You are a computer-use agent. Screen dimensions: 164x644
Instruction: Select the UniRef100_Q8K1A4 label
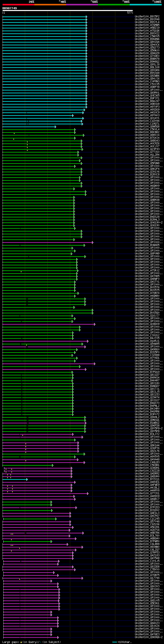pyautogui.click(x=147, y=445)
